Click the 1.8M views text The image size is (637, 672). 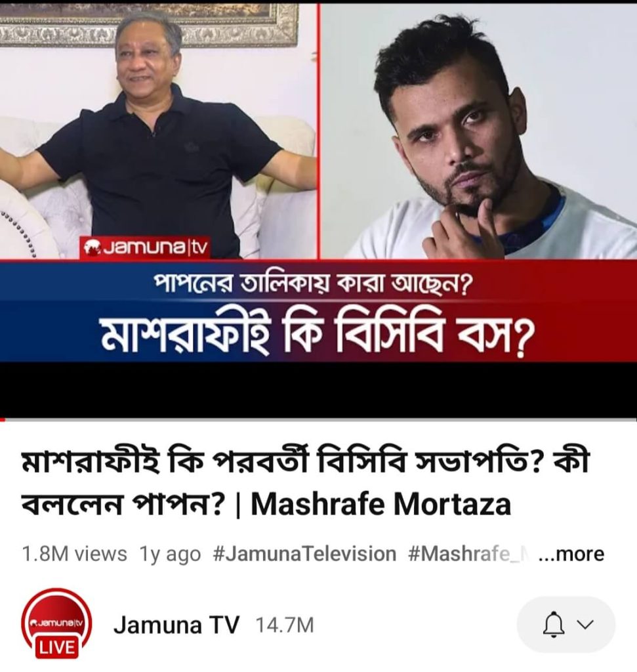[74, 554]
